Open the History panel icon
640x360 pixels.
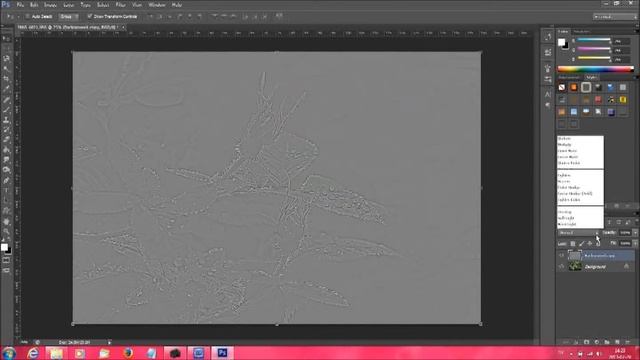pos(548,37)
